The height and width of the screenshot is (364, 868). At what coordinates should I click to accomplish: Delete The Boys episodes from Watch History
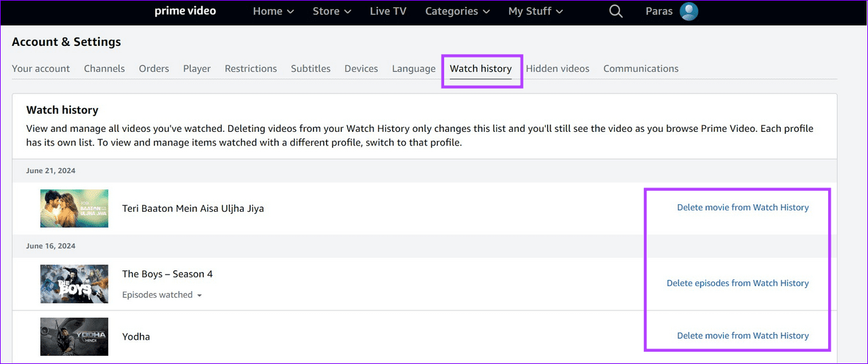[x=738, y=283]
